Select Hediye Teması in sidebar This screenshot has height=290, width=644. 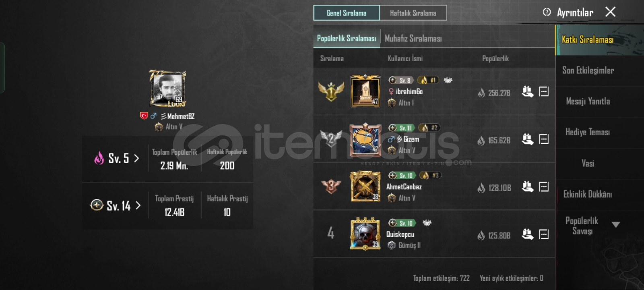coord(588,133)
